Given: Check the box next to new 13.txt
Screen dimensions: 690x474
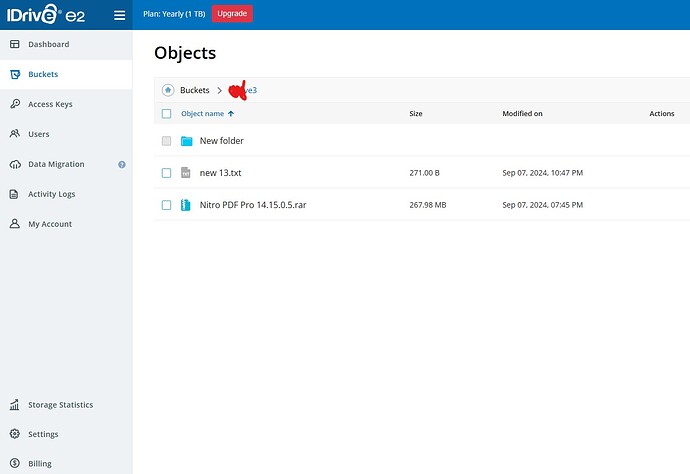Looking at the screenshot, I should tap(167, 173).
